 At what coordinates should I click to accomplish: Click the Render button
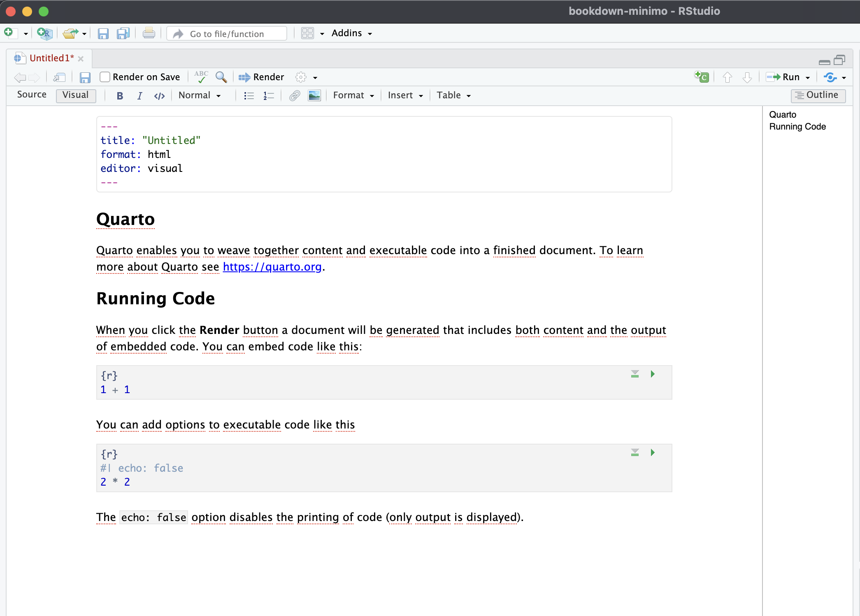[261, 77]
